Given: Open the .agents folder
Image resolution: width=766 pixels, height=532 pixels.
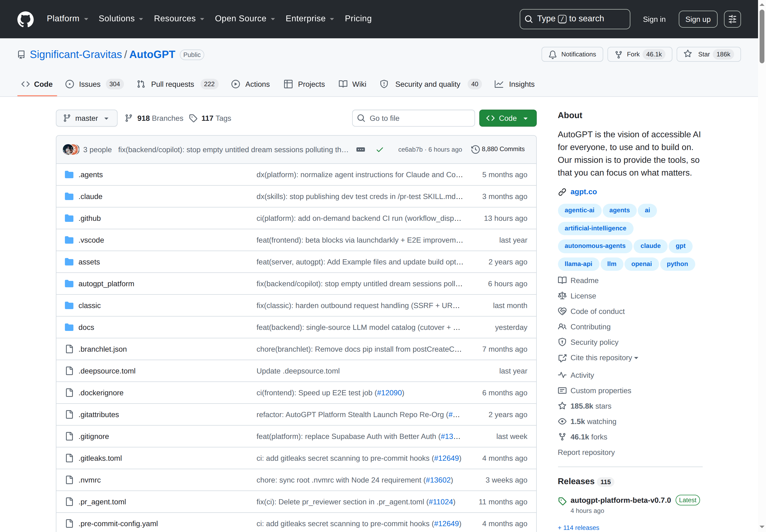Looking at the screenshot, I should pos(90,175).
